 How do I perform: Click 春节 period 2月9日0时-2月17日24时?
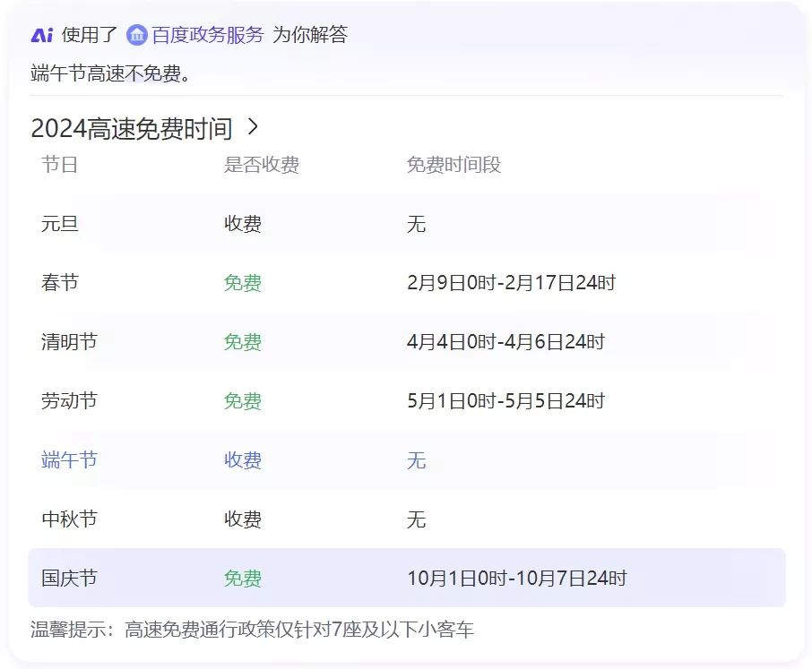[x=511, y=283]
